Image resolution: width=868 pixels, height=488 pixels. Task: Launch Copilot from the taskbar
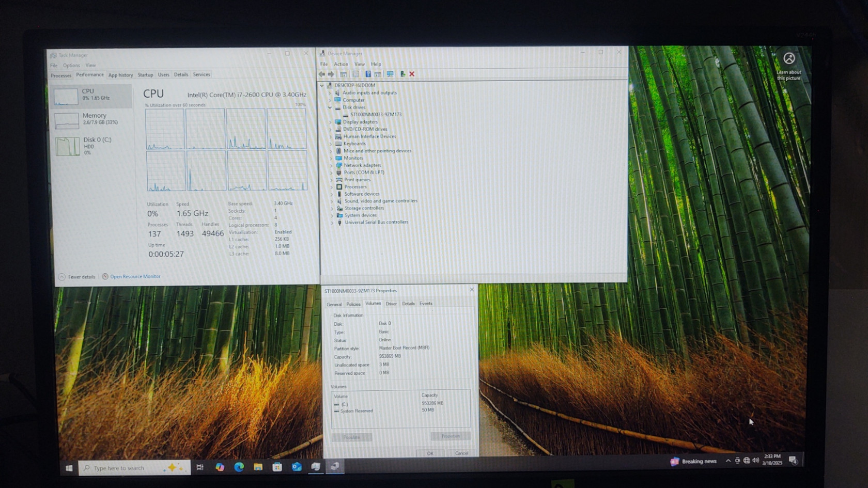(x=220, y=467)
